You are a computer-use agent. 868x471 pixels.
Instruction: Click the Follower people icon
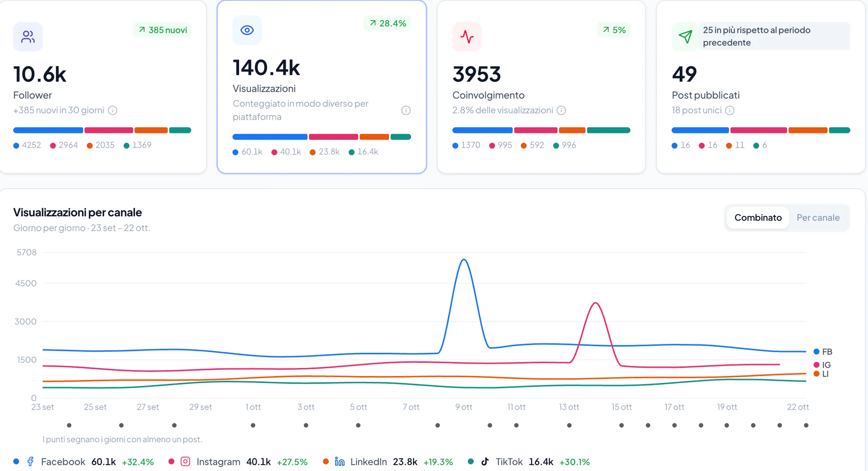pyautogui.click(x=28, y=37)
